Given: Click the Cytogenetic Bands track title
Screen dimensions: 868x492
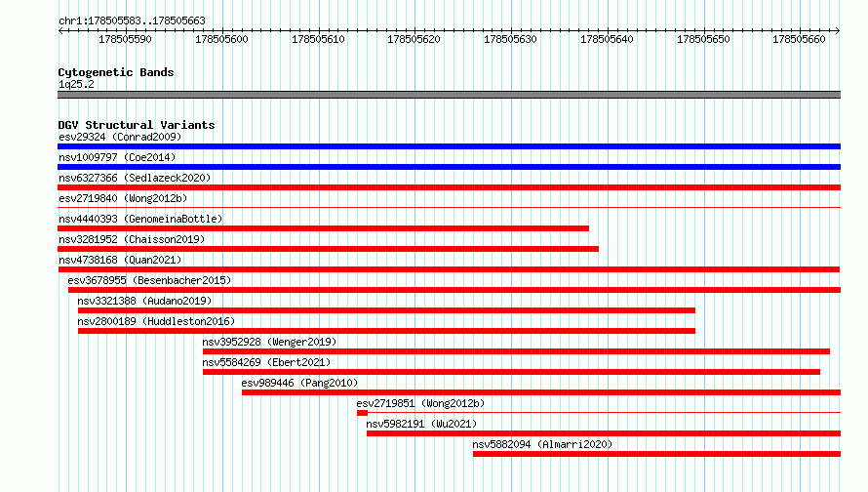Looking at the screenshot, I should (116, 72).
